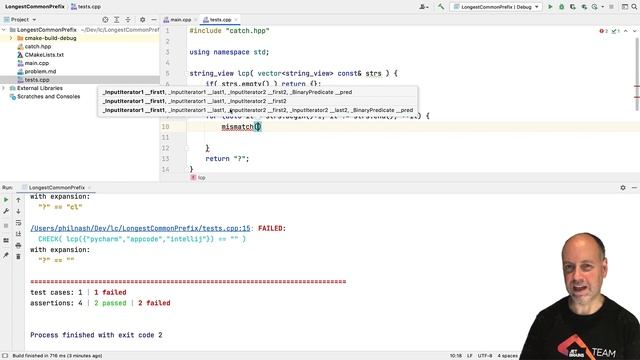The image size is (640, 360).
Task: Click the LF line separator in the status bar
Action: pyautogui.click(x=469, y=356)
